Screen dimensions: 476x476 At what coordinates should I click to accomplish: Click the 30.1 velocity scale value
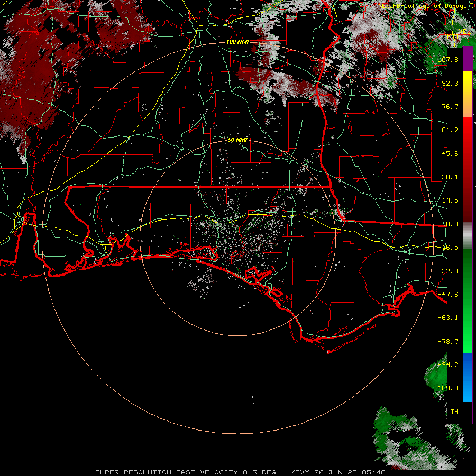(450, 177)
